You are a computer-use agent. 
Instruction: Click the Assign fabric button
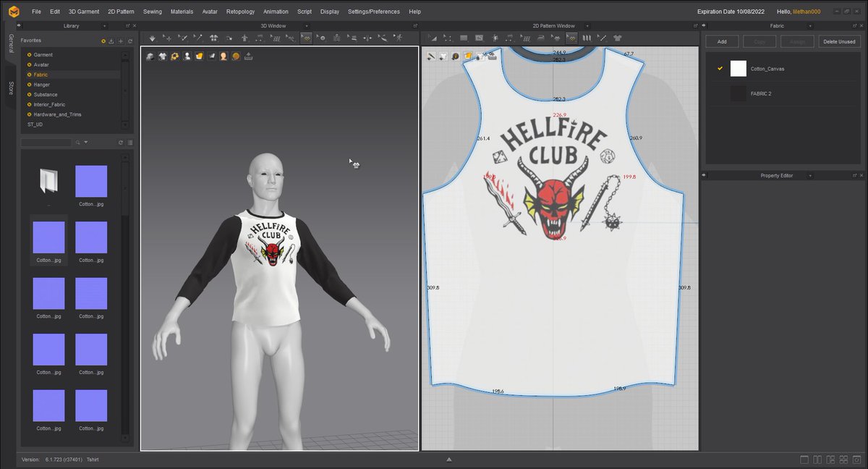pyautogui.click(x=797, y=41)
